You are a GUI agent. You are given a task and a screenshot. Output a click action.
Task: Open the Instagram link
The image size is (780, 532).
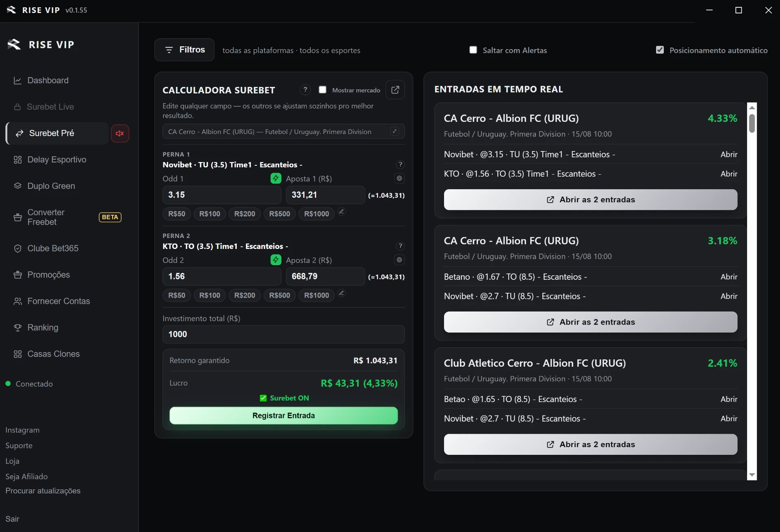click(x=22, y=430)
